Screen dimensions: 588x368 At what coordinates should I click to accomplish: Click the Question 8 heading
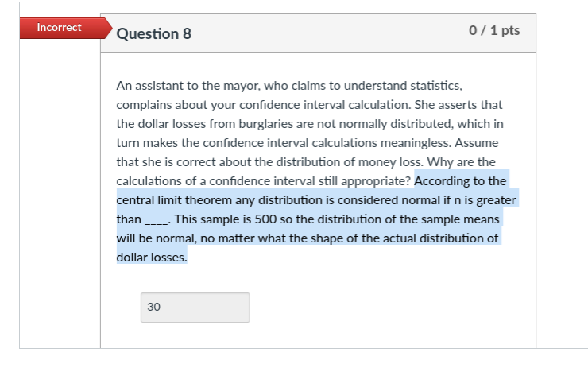tap(153, 33)
